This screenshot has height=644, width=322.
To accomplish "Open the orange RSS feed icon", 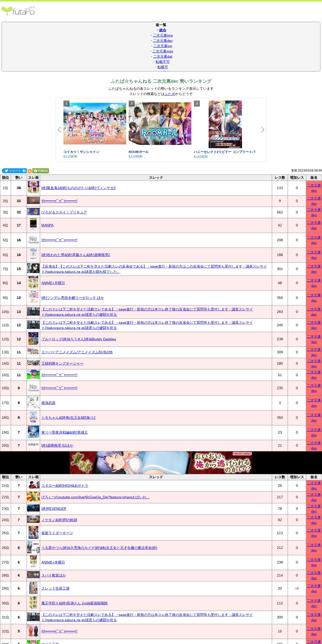I will tap(29, 171).
